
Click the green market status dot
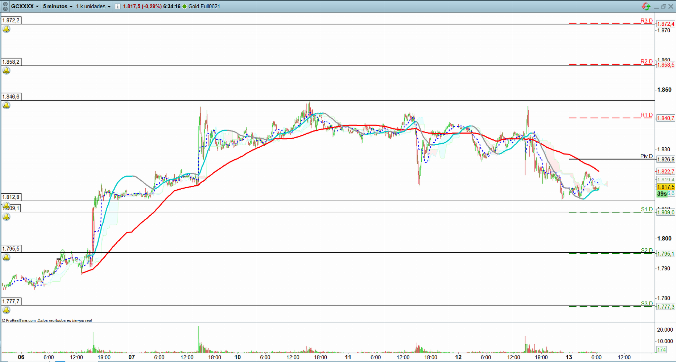(184, 6)
